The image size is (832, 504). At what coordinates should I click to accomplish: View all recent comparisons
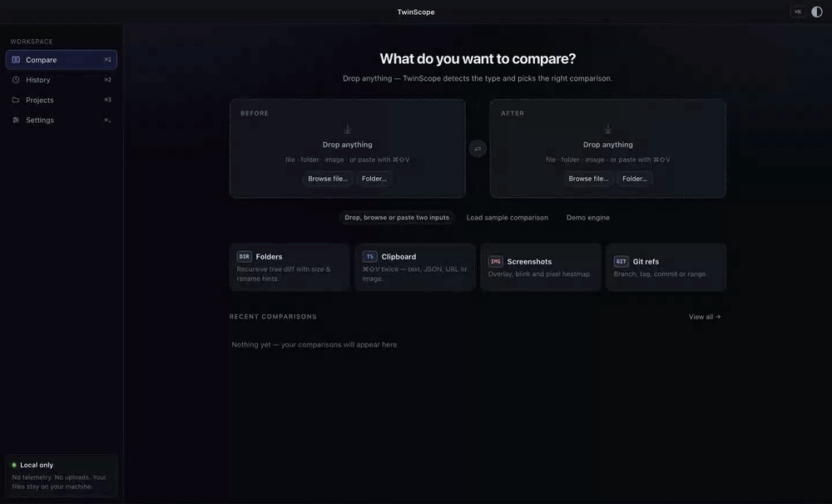(705, 317)
